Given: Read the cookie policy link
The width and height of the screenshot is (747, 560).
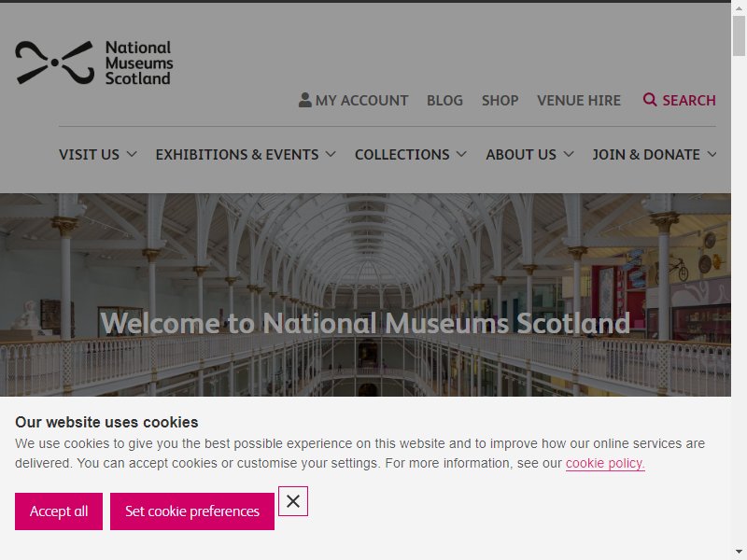Looking at the screenshot, I should [605, 463].
